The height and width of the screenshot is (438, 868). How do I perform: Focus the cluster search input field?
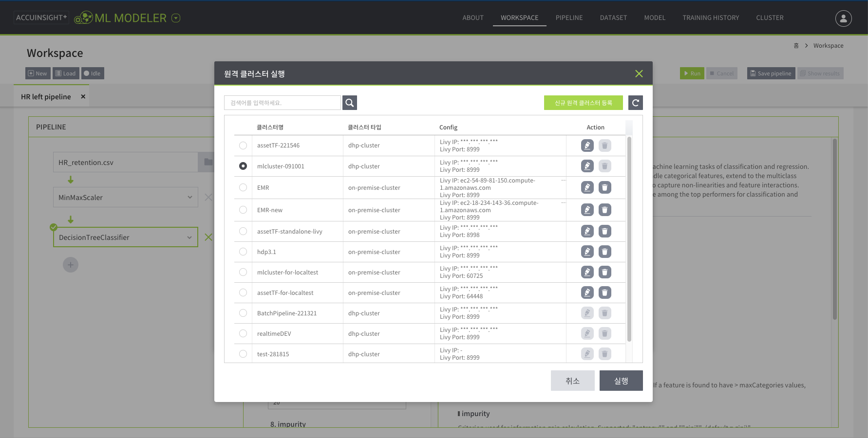(283, 103)
